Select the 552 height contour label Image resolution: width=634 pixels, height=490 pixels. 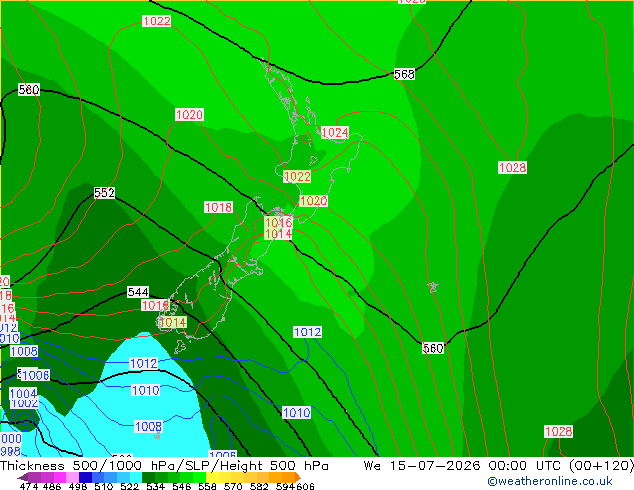click(104, 193)
